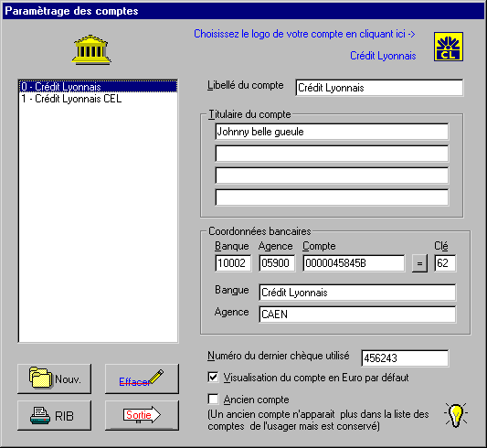Click the 'Paramètrage des comptes' title bar
This screenshot has width=487, height=448.
(243, 11)
